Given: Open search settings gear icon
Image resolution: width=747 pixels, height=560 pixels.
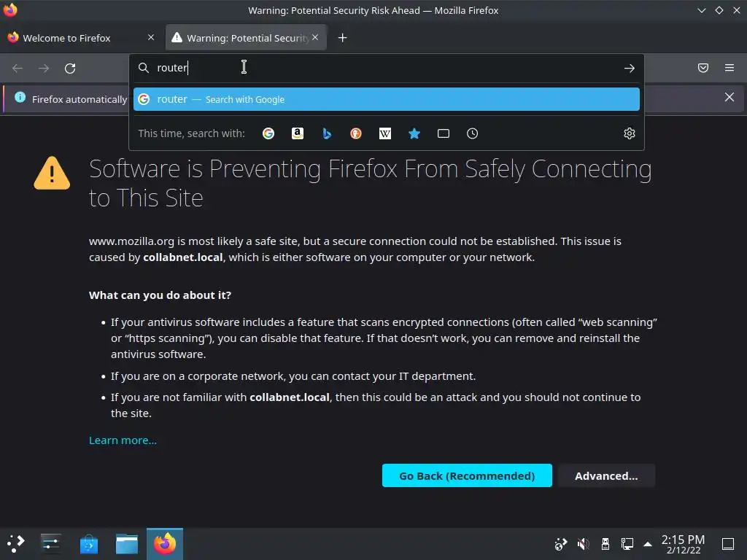Looking at the screenshot, I should pos(630,133).
